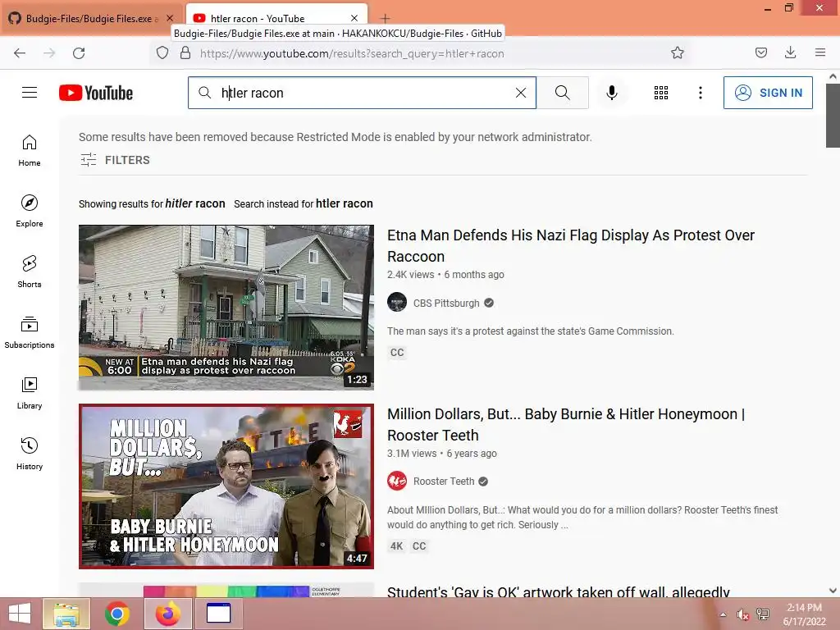
Task: Open the Rooster Teeth channel name
Action: click(x=444, y=481)
